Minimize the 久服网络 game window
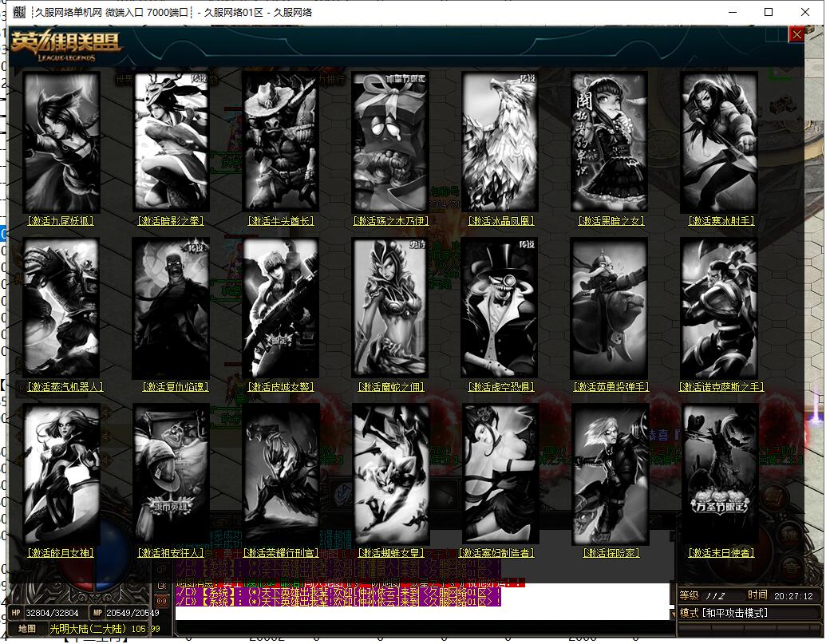The height and width of the screenshot is (644, 830). [733, 12]
